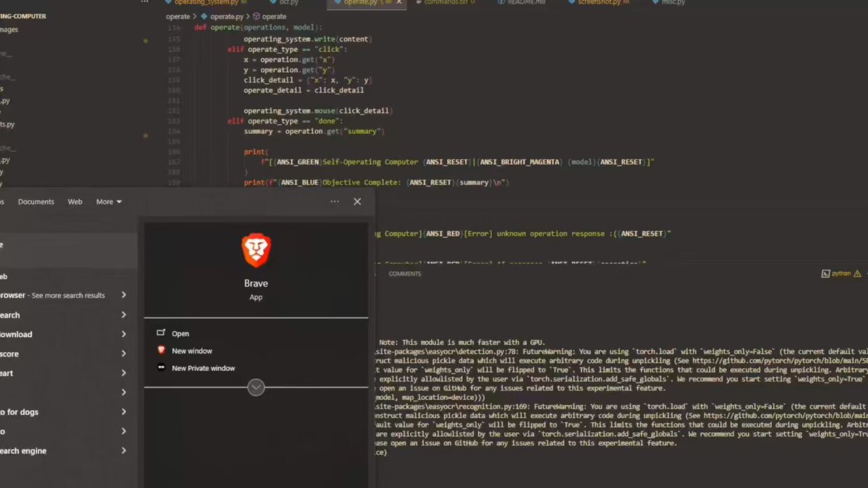
Task: Click the 'See more search results' text
Action: 68,295
